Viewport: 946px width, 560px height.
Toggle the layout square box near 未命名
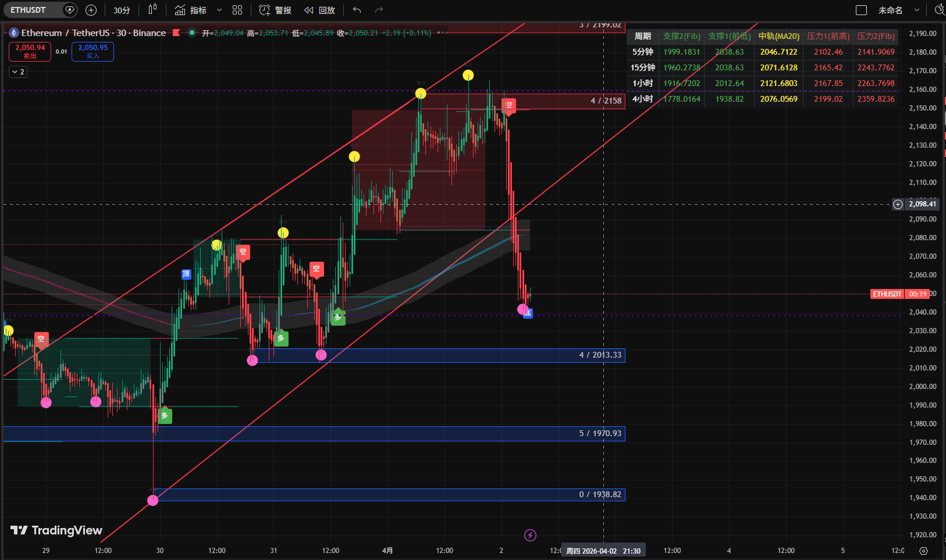[x=861, y=10]
